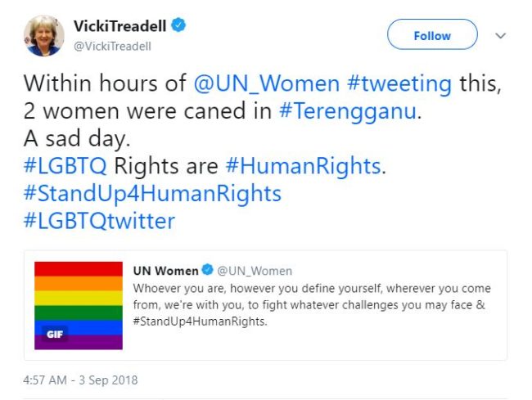Open the rainbow flag GIF thumbnail
Screen dimensions: 532x400
pyautogui.click(x=79, y=305)
